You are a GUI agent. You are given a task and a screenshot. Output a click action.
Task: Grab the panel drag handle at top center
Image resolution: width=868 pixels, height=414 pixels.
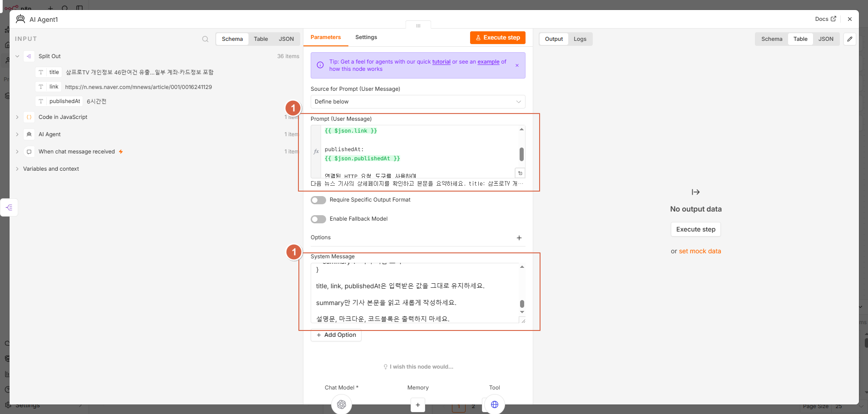pyautogui.click(x=418, y=25)
